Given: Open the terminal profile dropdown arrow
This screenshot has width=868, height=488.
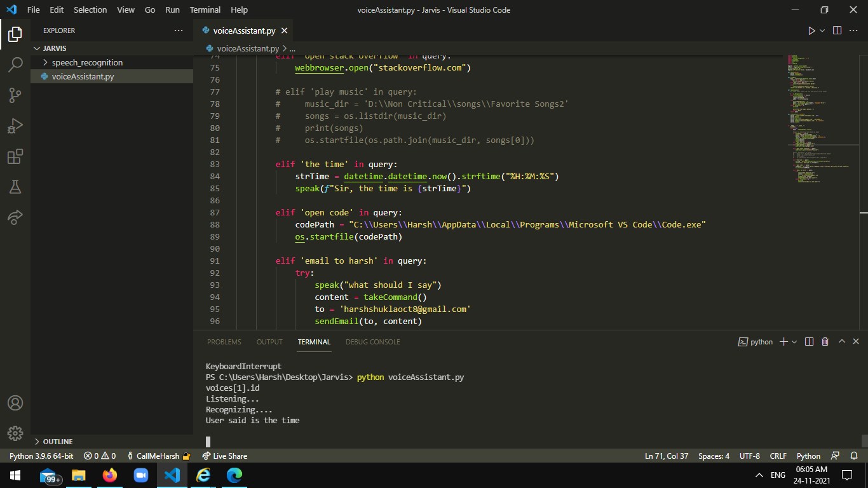Looking at the screenshot, I should tap(792, 341).
